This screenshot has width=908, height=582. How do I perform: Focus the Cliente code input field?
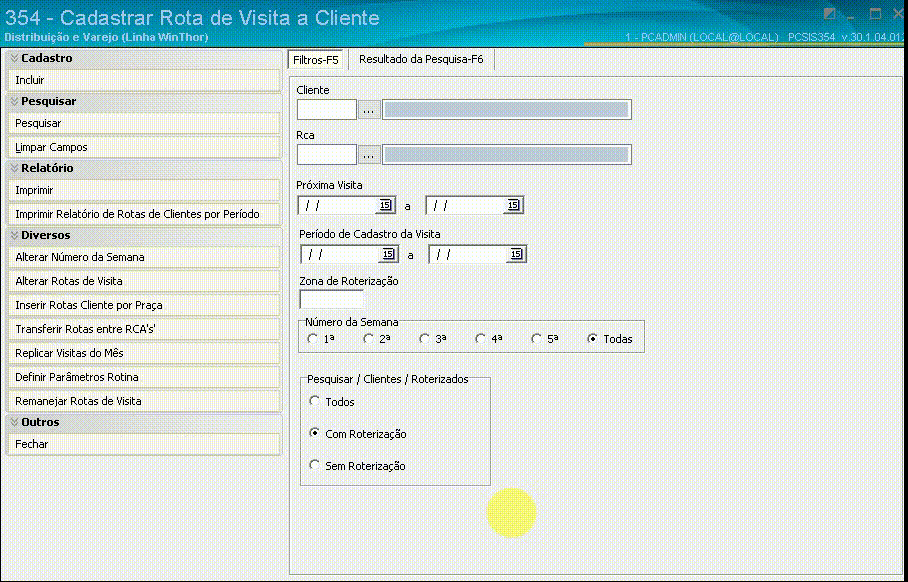327,109
